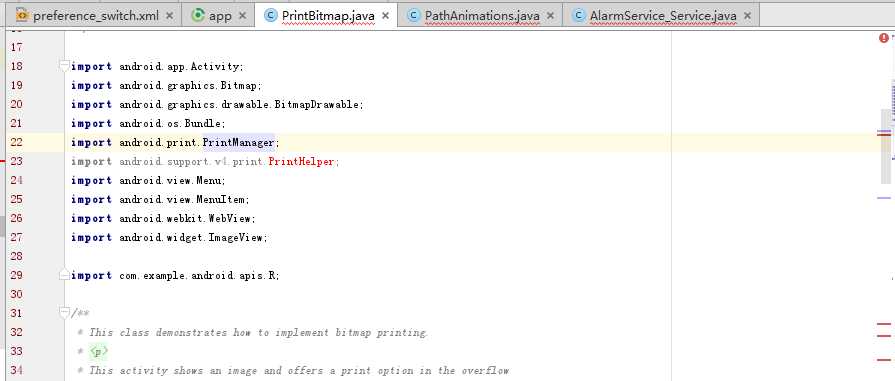The height and width of the screenshot is (381, 895).
Task: Click the purple stripe mark beside line 25
Action: pyautogui.click(x=884, y=198)
